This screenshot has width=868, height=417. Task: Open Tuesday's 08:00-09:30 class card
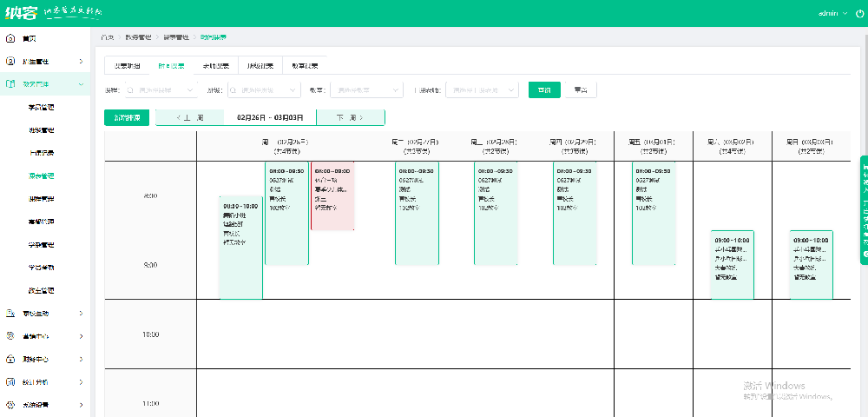(417, 213)
